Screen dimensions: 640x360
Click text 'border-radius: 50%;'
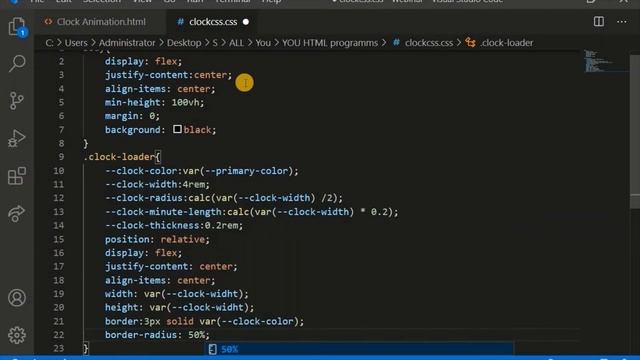(157, 335)
